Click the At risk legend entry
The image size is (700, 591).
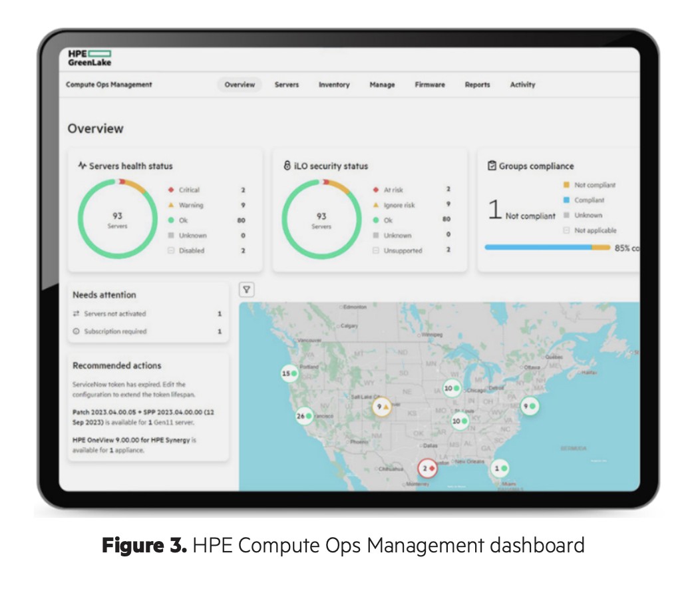(x=393, y=190)
